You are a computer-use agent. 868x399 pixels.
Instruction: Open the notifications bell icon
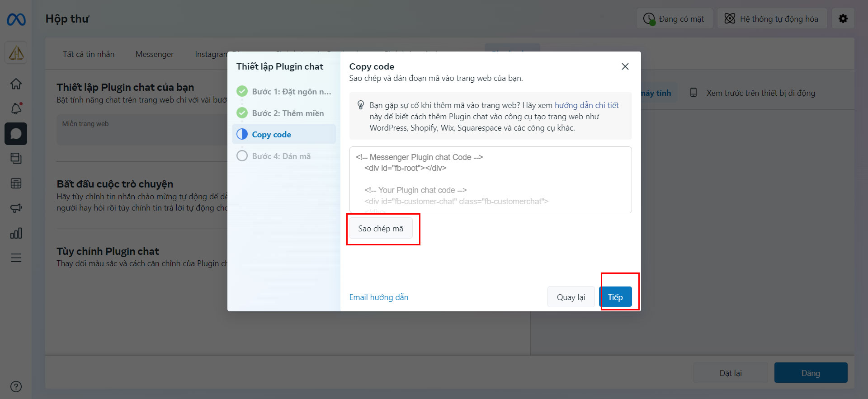16,108
